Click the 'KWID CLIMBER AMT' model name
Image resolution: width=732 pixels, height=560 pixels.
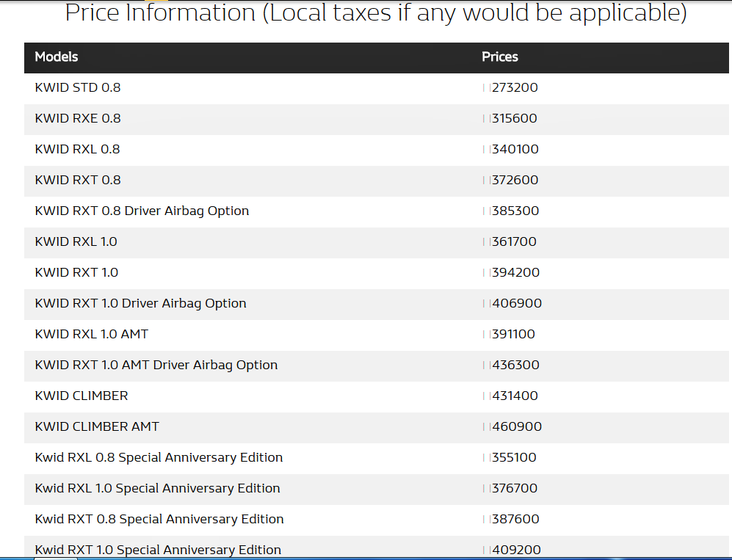coord(97,426)
